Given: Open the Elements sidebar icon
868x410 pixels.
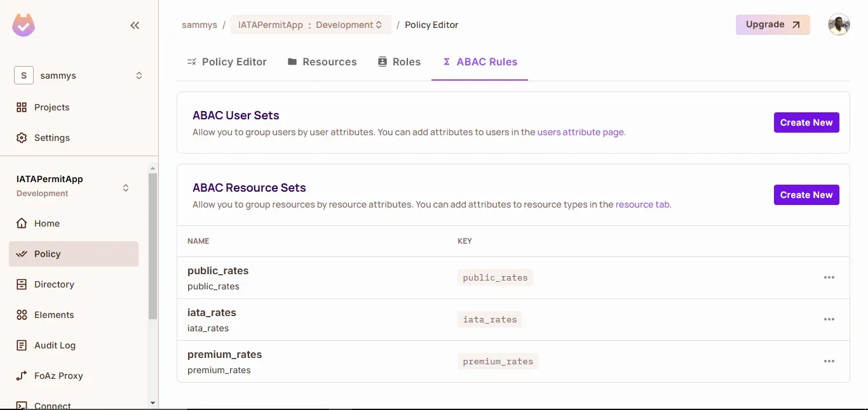Looking at the screenshot, I should click(22, 315).
